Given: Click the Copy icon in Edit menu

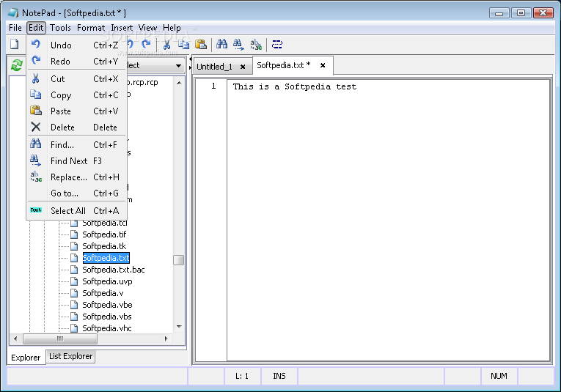Looking at the screenshot, I should (x=36, y=95).
